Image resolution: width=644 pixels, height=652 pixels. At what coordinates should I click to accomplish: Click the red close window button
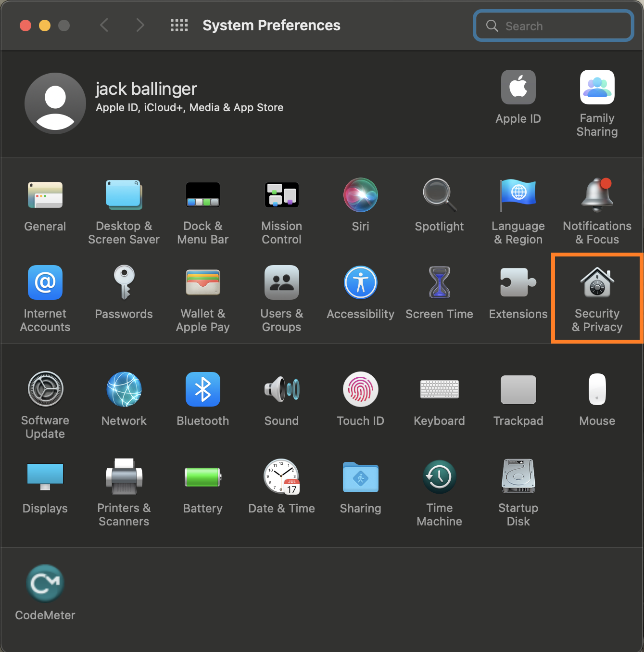(x=25, y=26)
